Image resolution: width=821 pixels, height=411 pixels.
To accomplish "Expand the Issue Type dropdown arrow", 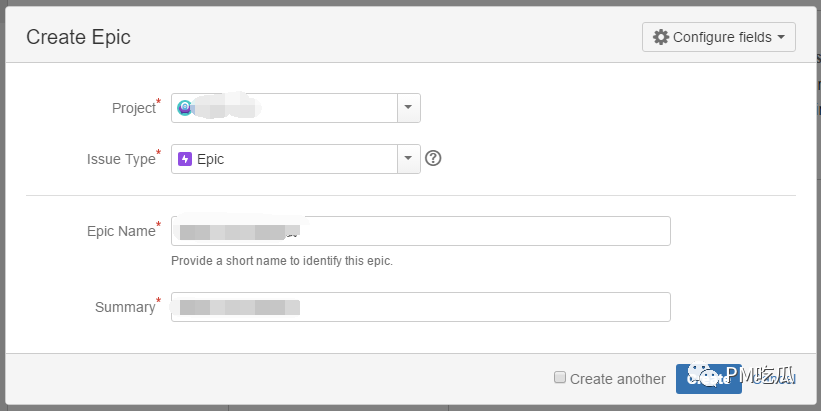I will click(x=408, y=159).
